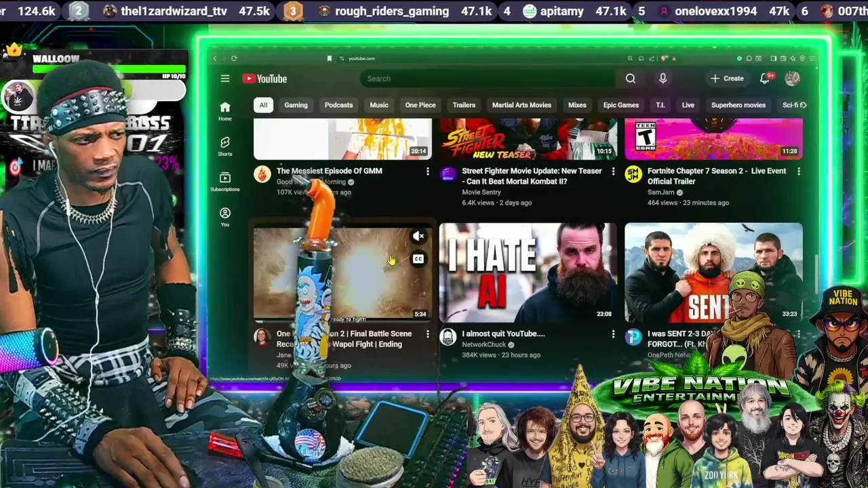Start voice search with the microphone
The height and width of the screenshot is (488, 868).
pos(663,79)
